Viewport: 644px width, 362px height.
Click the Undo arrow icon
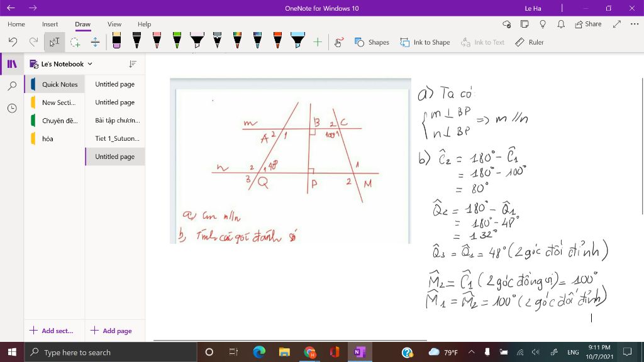[13, 42]
